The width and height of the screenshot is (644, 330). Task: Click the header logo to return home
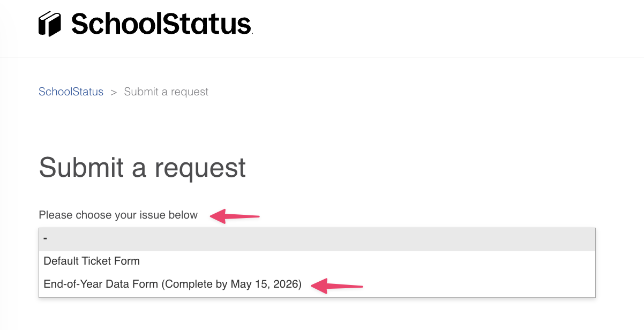tap(145, 24)
